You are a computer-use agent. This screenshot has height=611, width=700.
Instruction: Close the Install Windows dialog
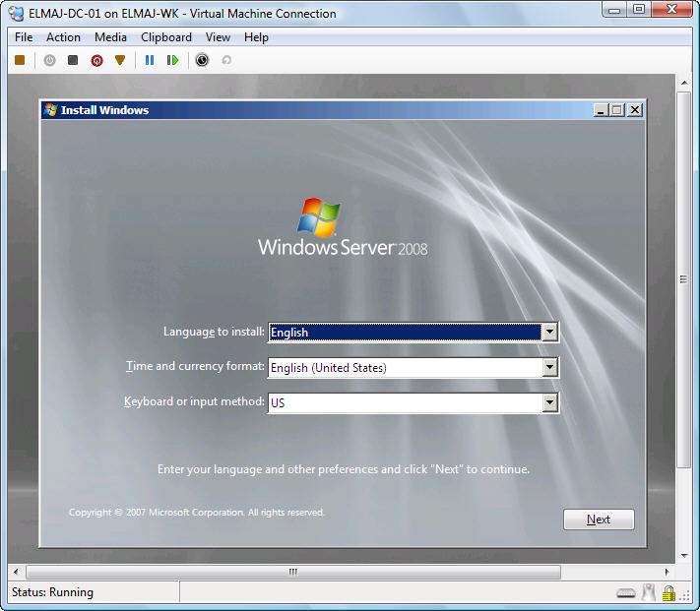(x=635, y=110)
